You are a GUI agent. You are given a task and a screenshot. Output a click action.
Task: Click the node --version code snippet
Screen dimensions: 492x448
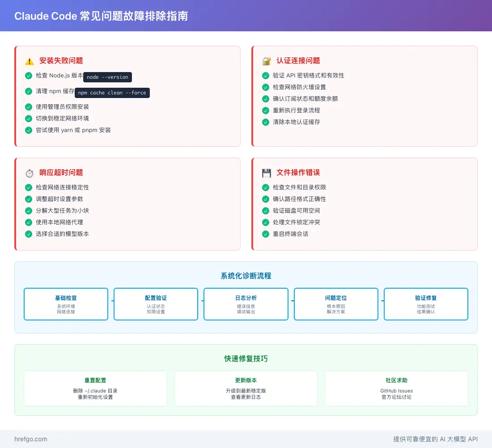pos(108,77)
